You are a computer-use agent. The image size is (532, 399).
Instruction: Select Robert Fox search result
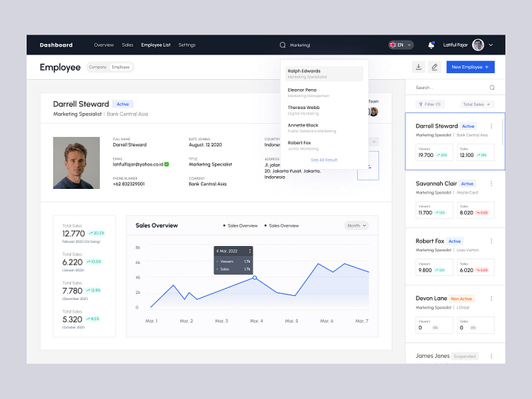click(x=324, y=146)
